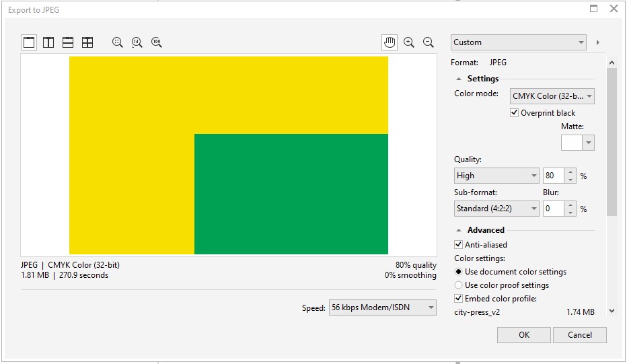Image resolution: width=627 pixels, height=364 pixels.
Task: Switch to four-pane preview layout
Action: coord(87,42)
